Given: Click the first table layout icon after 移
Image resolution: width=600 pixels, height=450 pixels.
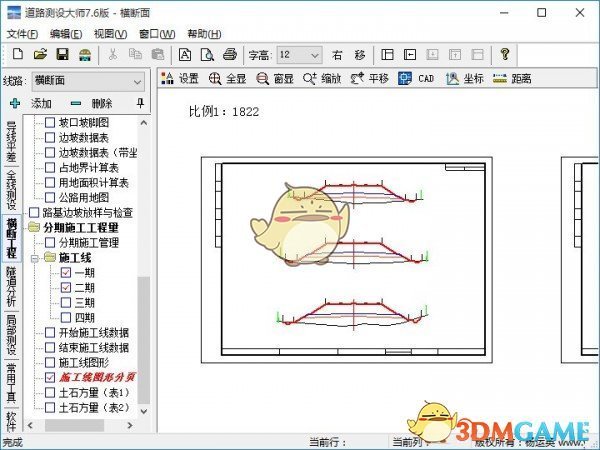Looking at the screenshot, I should [387, 55].
